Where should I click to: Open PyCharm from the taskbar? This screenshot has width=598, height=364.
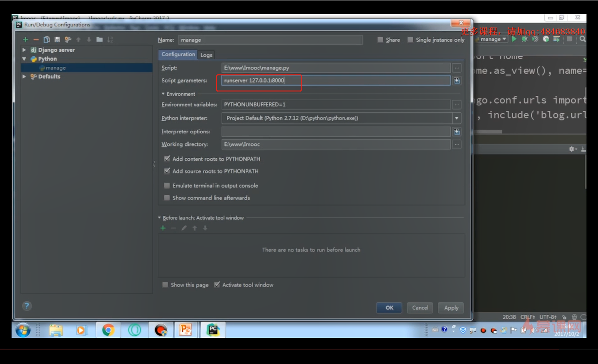pos(213,330)
